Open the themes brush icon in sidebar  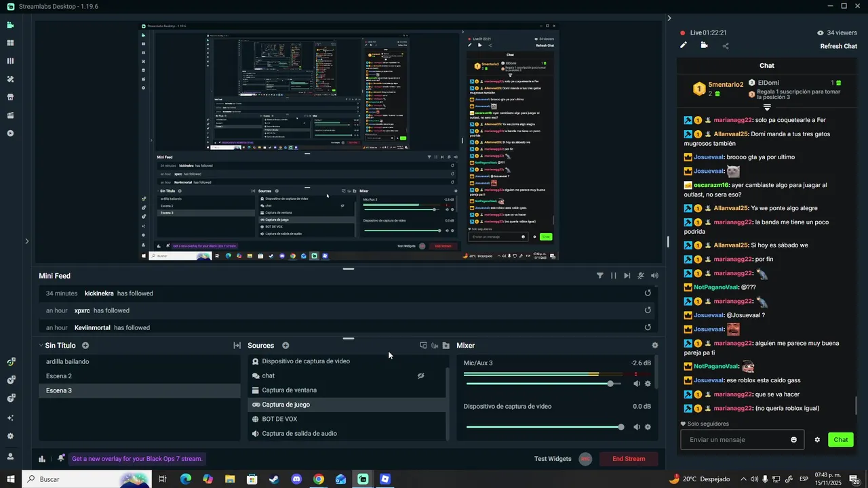[x=10, y=79]
